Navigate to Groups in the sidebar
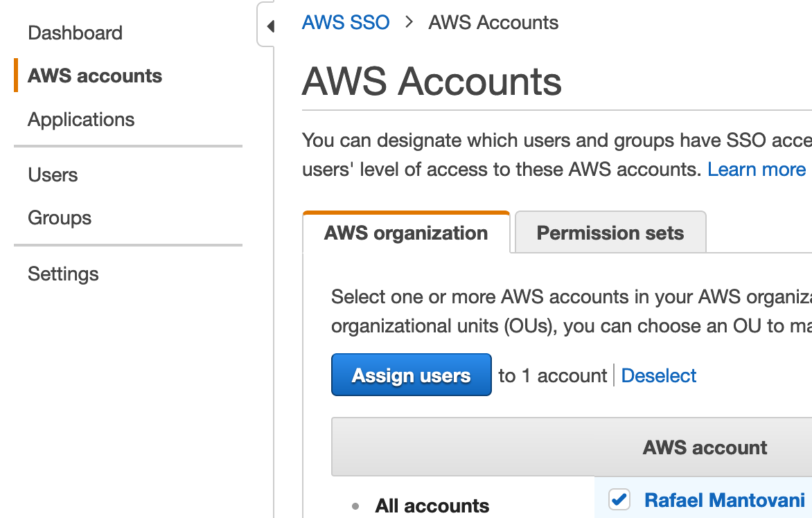 tap(60, 217)
